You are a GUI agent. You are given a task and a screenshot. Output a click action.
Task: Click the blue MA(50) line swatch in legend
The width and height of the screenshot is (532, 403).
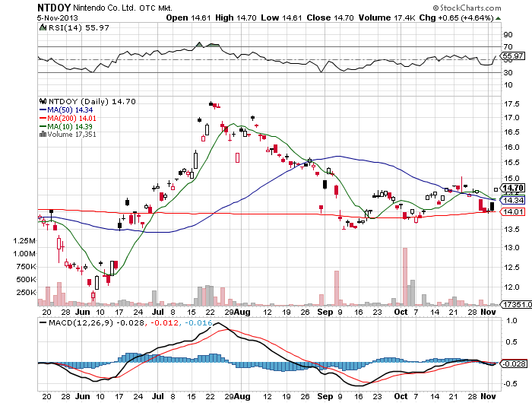point(43,109)
